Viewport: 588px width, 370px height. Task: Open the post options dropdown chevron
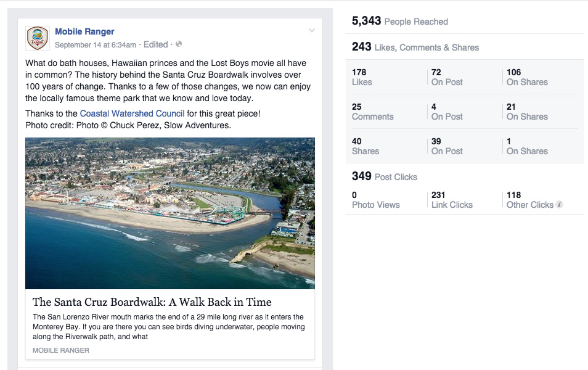click(312, 31)
